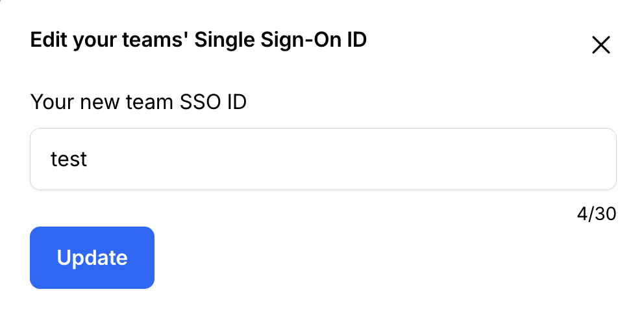Place cursor in the SSO ID input box
The height and width of the screenshot is (309, 644).
coord(323,159)
